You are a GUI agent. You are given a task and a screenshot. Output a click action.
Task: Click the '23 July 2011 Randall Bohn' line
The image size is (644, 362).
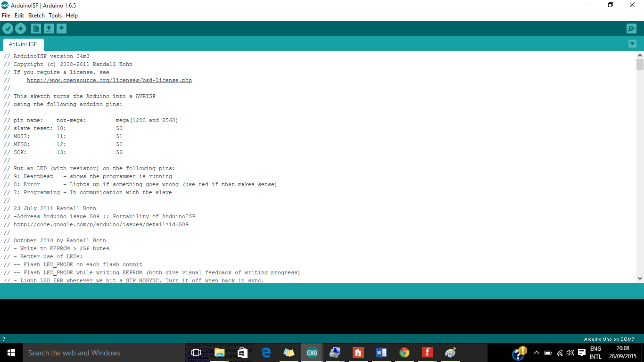[50, 208]
